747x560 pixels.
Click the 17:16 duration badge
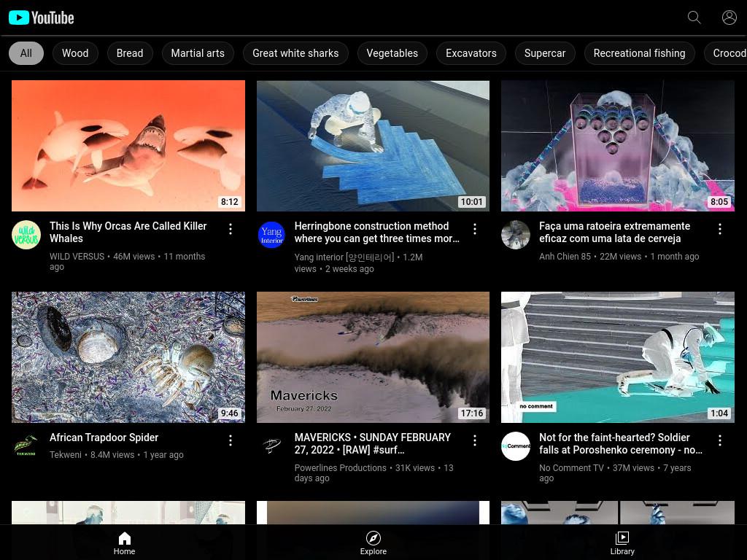click(x=472, y=413)
